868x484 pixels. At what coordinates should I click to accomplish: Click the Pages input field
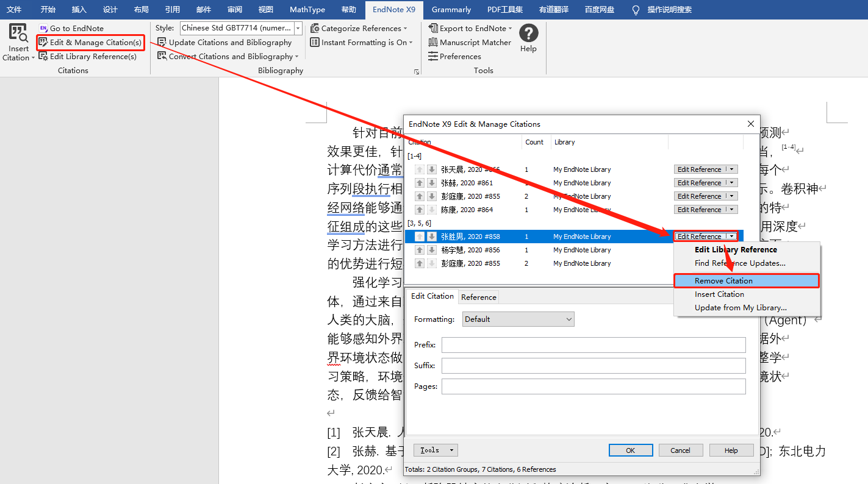point(594,386)
